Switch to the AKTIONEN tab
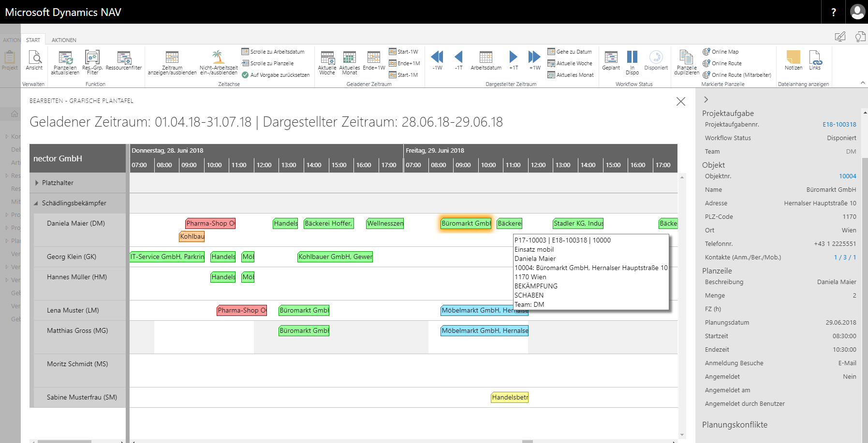The width and height of the screenshot is (868, 443). [x=63, y=40]
